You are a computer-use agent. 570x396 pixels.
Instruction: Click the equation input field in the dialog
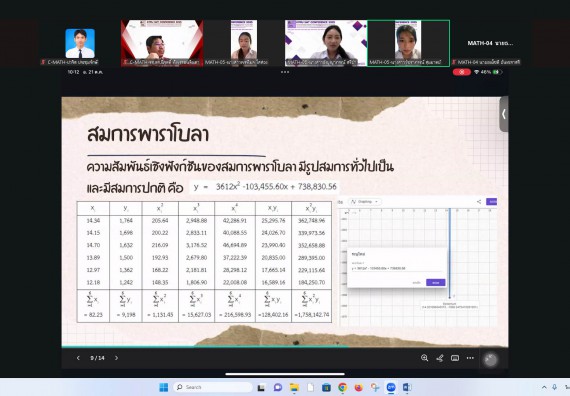pyautogui.click(x=396, y=268)
